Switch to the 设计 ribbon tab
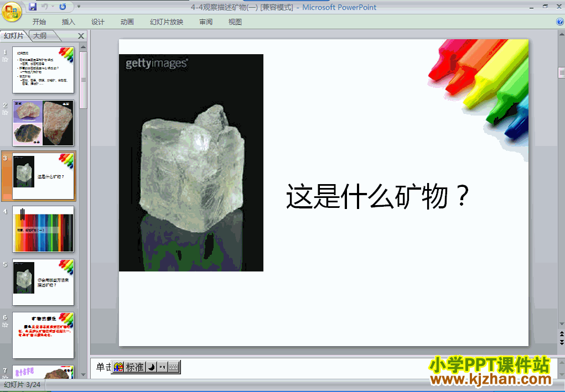Viewport: 565px width, 392px height. [97, 22]
